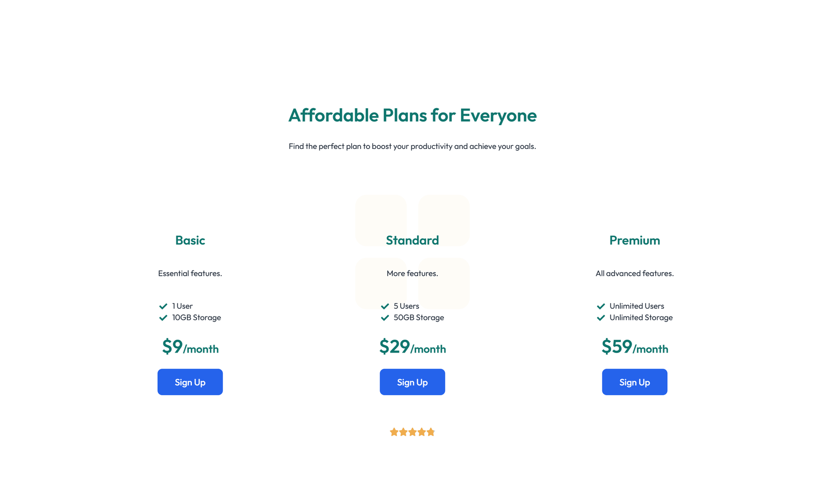This screenshot has height=504, width=825.
Task: Click the checkmark beside "50GB Storage"
Action: coord(385,317)
